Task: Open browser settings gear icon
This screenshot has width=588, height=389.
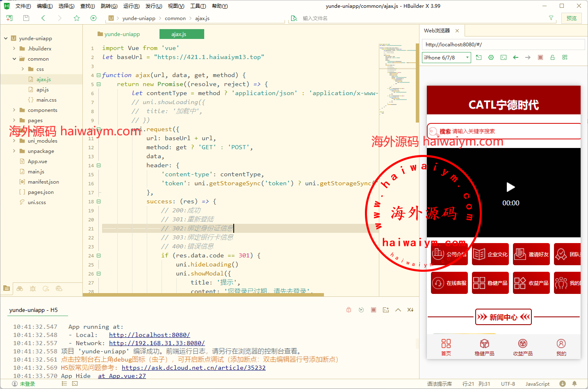Action: click(x=491, y=57)
